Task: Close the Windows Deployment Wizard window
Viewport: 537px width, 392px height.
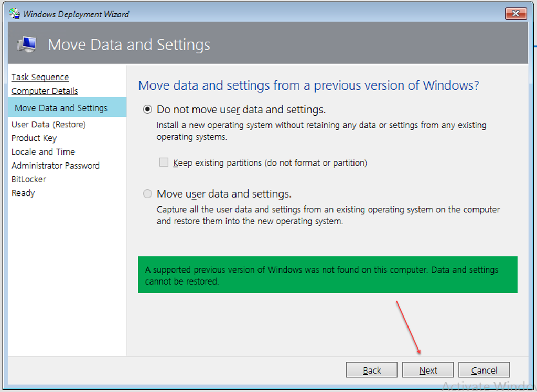Action: (515, 14)
